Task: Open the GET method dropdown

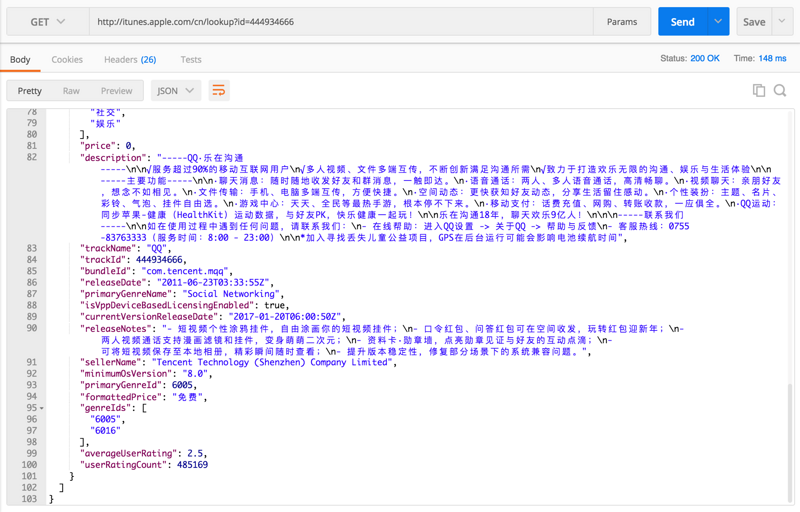Action: coord(48,22)
